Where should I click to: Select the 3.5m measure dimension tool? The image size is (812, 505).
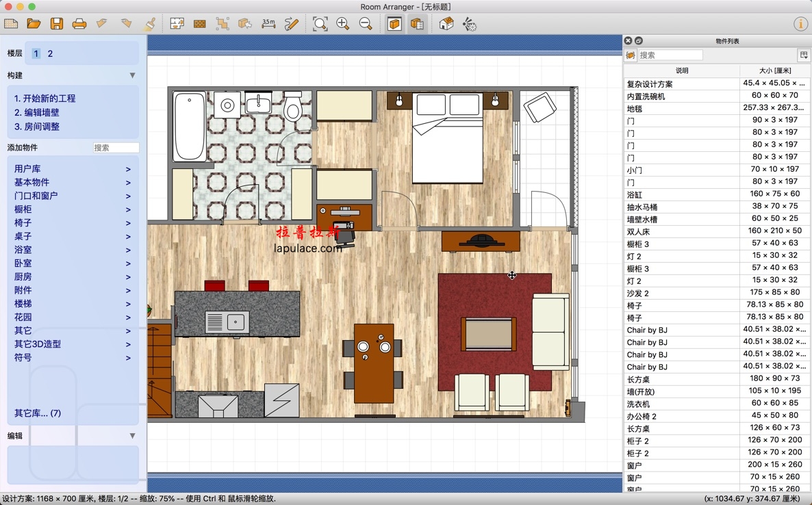click(x=268, y=24)
